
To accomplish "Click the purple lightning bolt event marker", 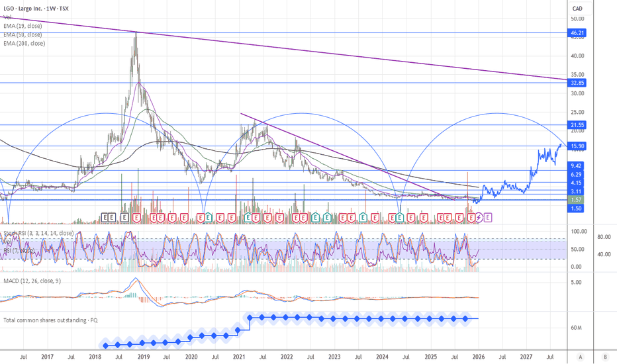I will pyautogui.click(x=479, y=216).
